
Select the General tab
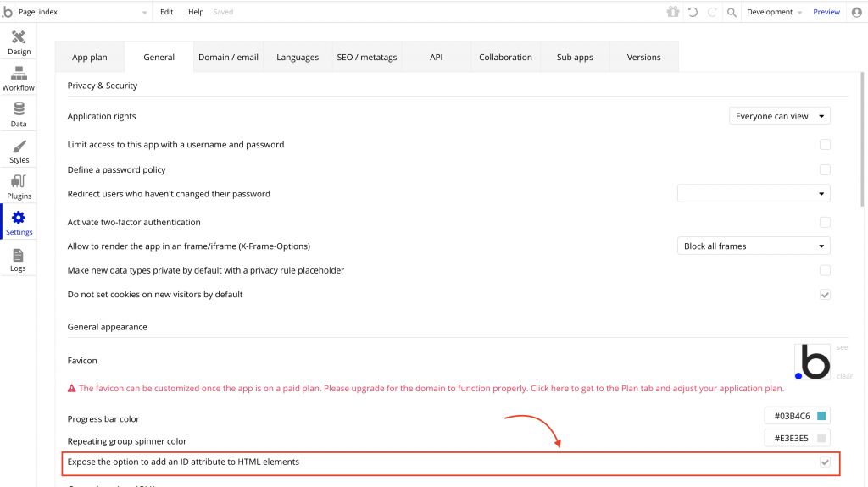(x=159, y=57)
